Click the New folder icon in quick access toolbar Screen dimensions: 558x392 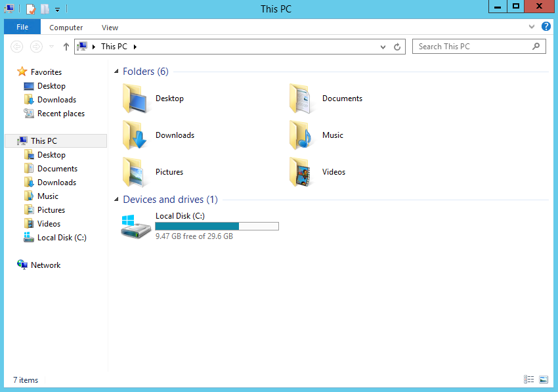(45, 9)
